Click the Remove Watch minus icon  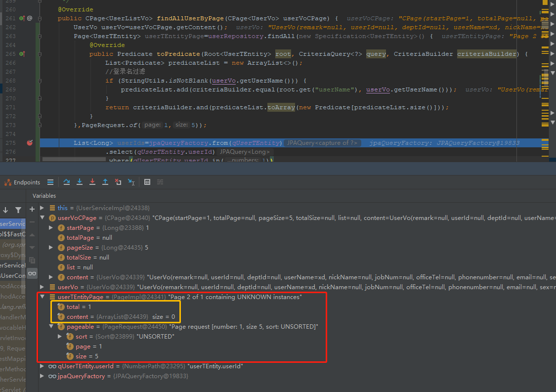pyautogui.click(x=32, y=222)
